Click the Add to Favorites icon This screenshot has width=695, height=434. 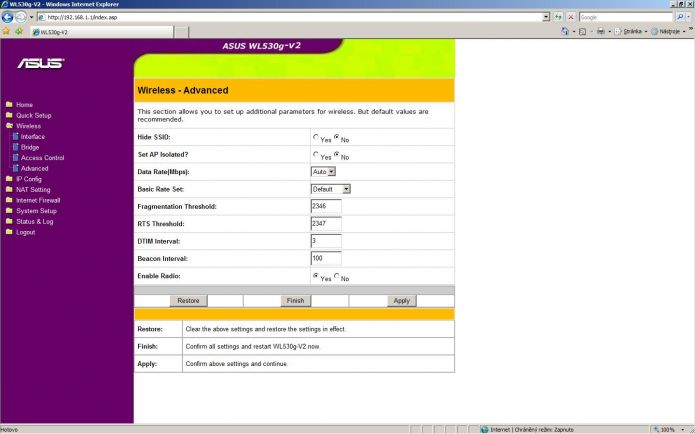(x=19, y=31)
